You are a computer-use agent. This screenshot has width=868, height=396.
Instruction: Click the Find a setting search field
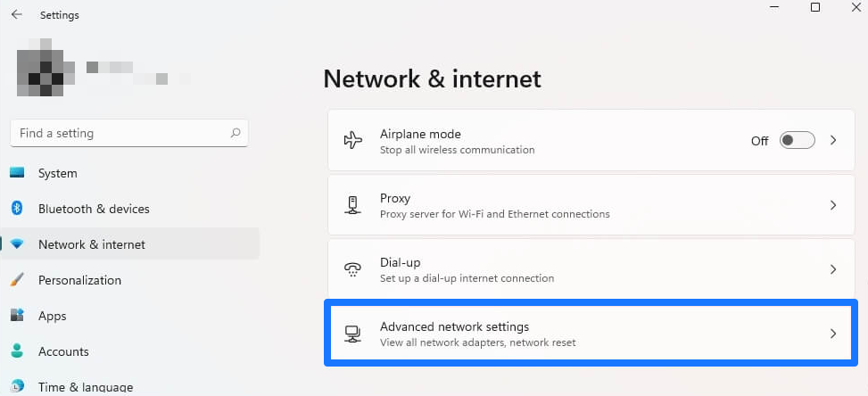pos(129,133)
